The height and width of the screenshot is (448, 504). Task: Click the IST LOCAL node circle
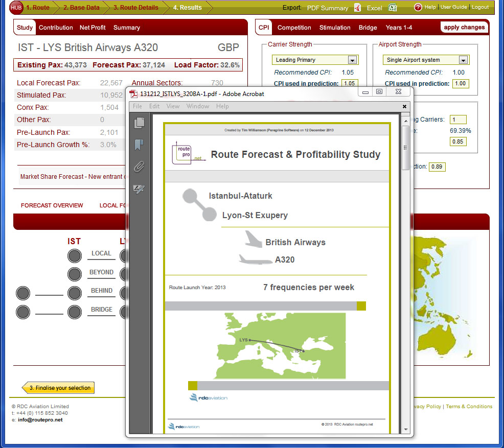point(75,256)
